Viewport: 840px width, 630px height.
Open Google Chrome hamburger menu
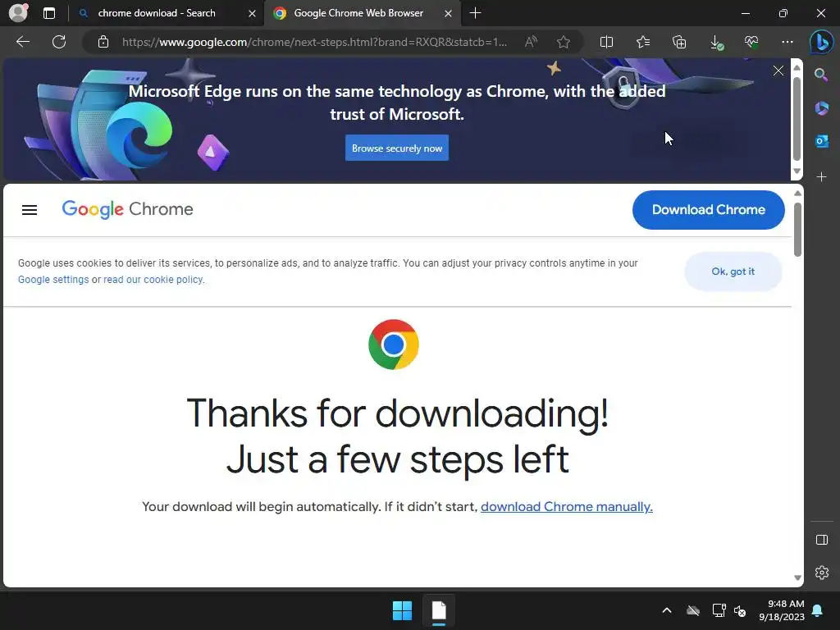point(30,210)
